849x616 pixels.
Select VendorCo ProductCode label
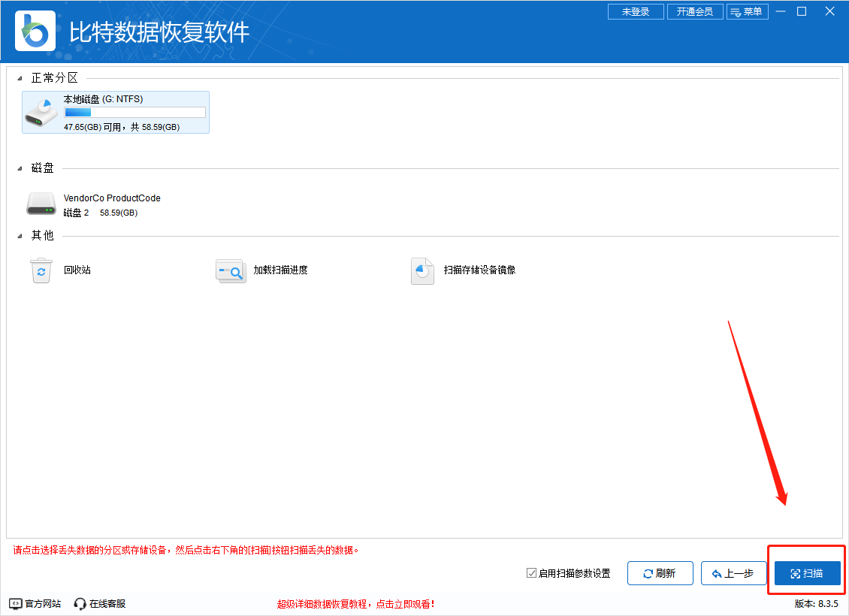point(112,198)
